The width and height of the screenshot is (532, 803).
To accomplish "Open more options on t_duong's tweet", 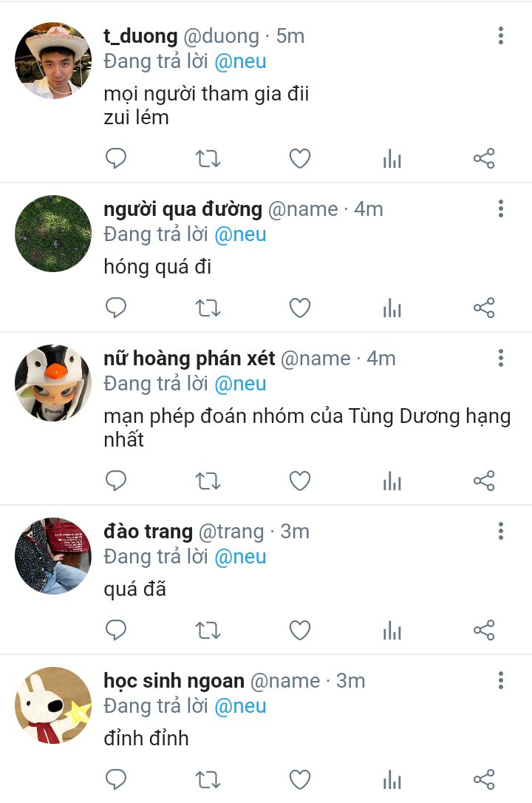I will pyautogui.click(x=501, y=35).
